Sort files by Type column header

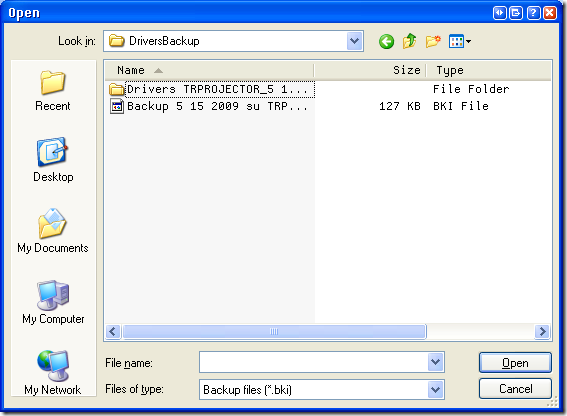489,70
